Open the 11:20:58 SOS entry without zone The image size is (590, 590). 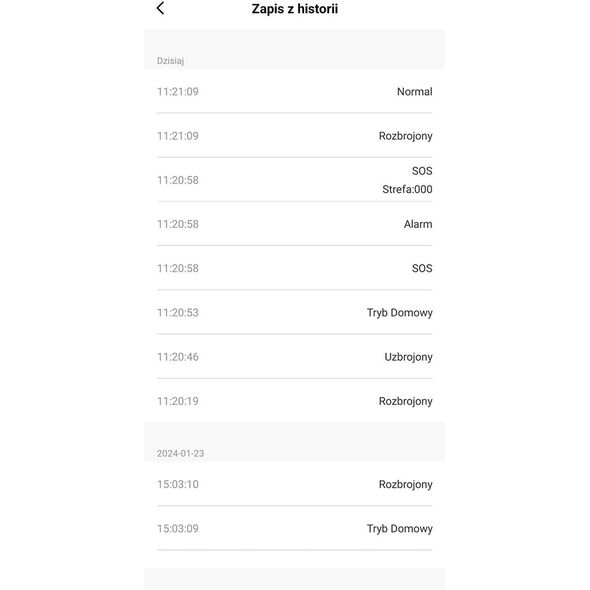click(x=294, y=268)
